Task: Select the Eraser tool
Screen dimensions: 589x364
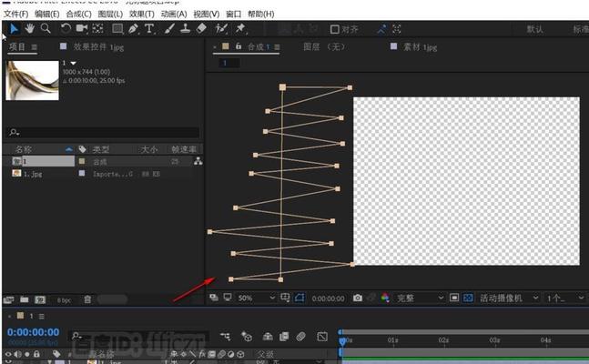Action: (x=202, y=28)
